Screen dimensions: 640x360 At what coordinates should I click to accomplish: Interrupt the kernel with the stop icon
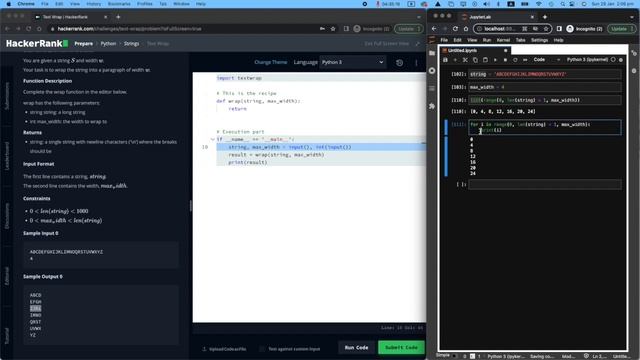pyautogui.click(x=505, y=60)
